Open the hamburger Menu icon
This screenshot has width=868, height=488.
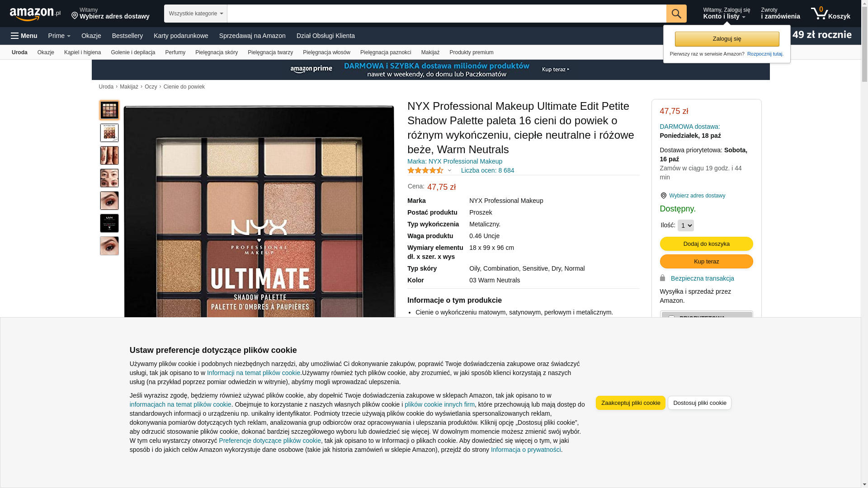click(x=15, y=36)
